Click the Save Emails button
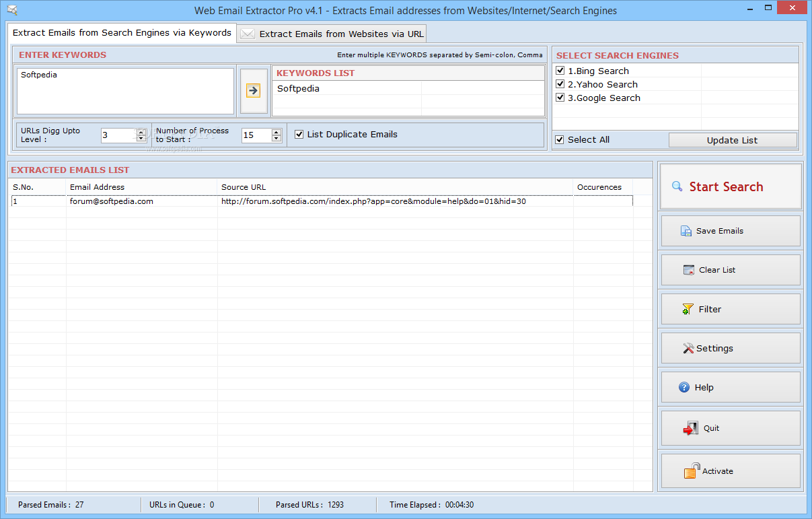Screen dimensions: 812x519 731,231
